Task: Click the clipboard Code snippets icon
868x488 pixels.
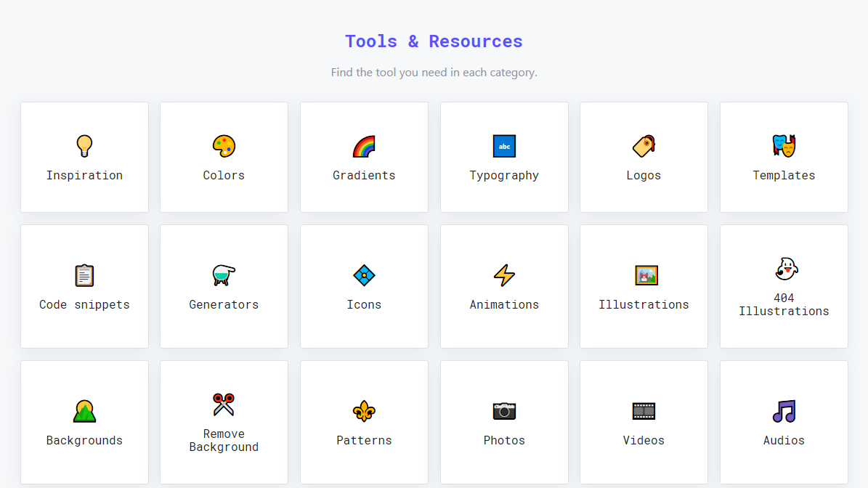Action: pos(84,275)
